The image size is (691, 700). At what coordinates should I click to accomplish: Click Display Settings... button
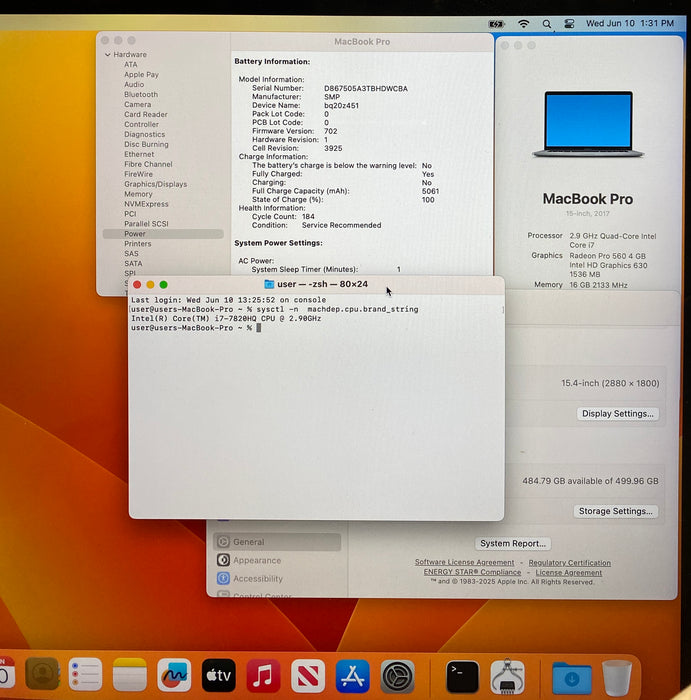[x=617, y=413]
